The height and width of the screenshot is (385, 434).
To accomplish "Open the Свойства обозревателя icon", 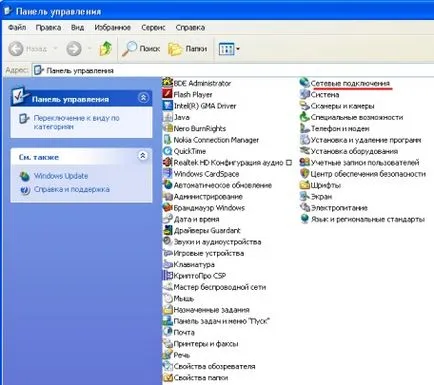I will click(x=167, y=366).
